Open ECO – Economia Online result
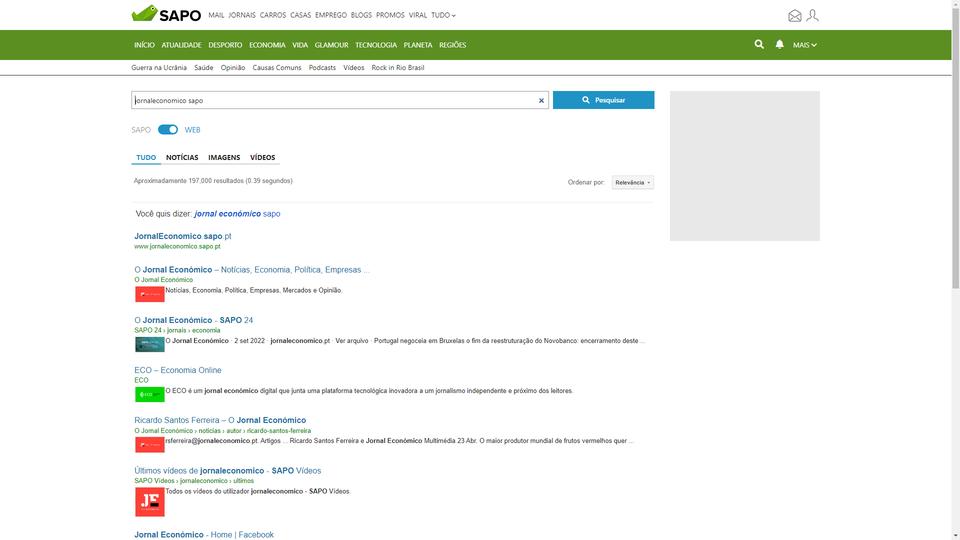960x540 pixels. click(178, 370)
